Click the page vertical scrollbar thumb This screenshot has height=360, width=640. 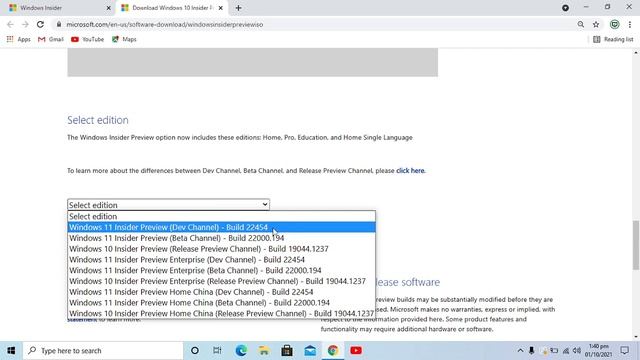(636, 245)
